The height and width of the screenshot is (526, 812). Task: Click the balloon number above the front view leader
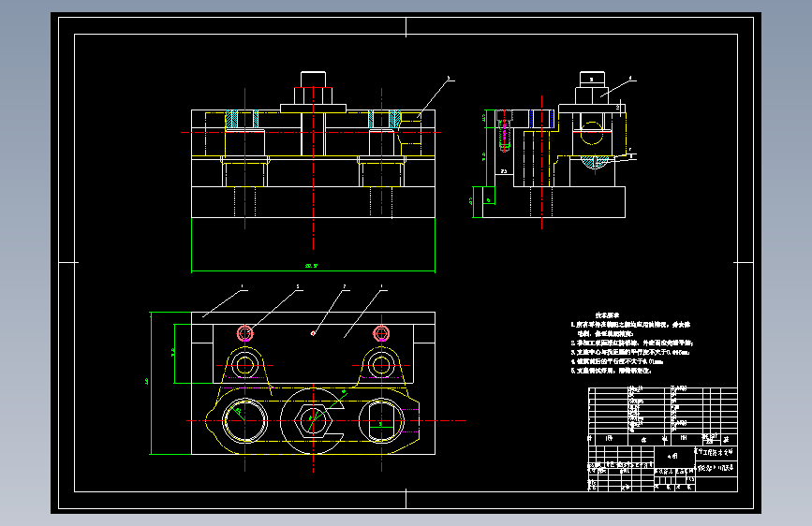pyautogui.click(x=449, y=79)
